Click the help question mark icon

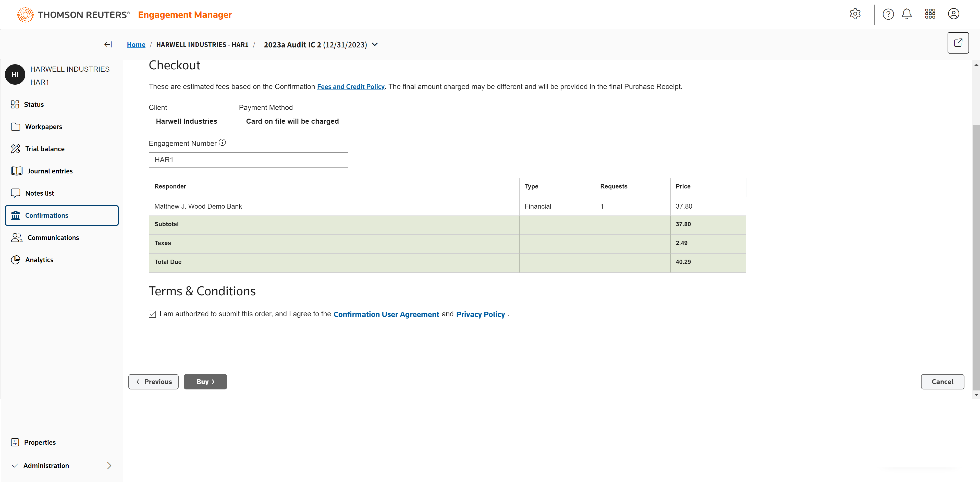click(888, 14)
